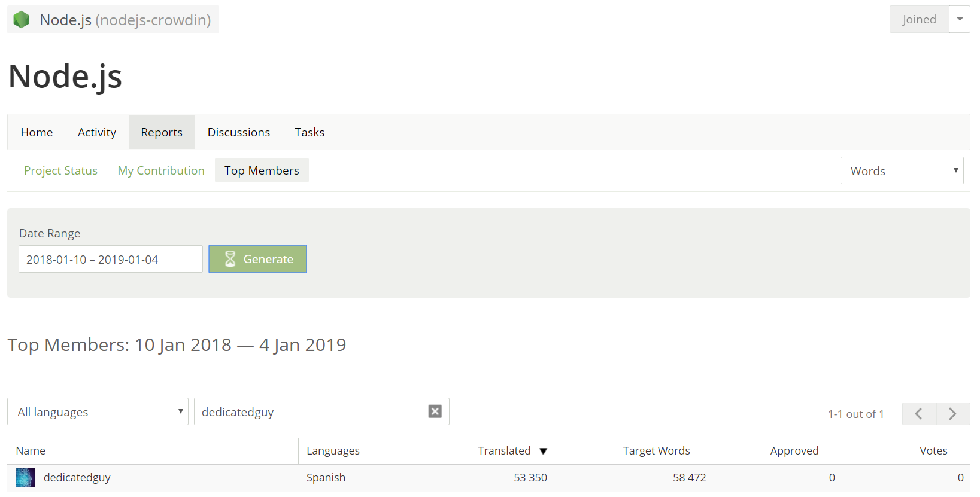This screenshot has height=497, width=980.
Task: Go to the Home tab
Action: pyautogui.click(x=37, y=132)
